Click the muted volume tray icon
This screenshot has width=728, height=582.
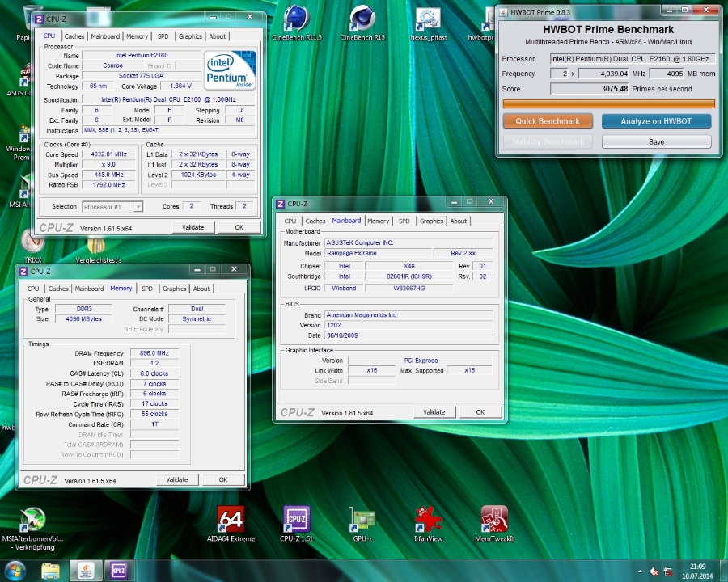tap(654, 571)
